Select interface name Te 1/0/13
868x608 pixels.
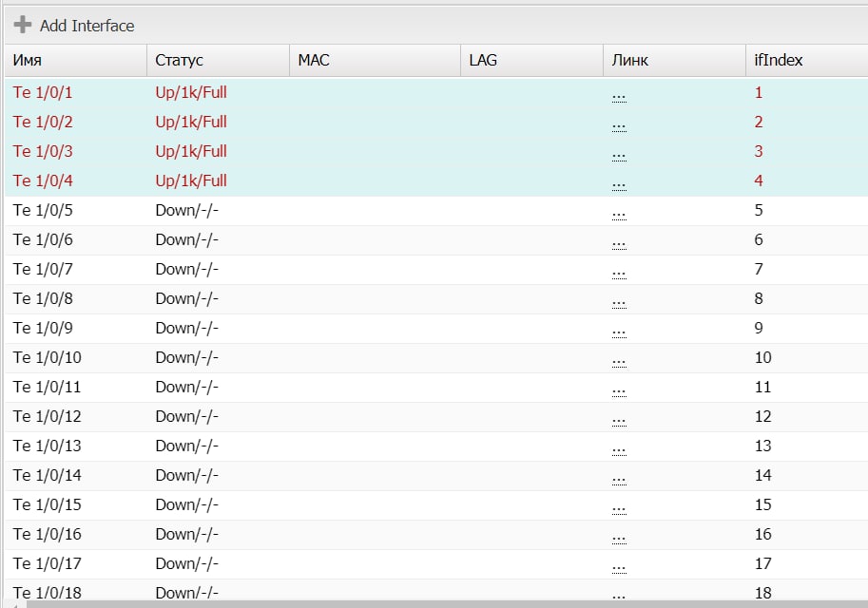(x=47, y=446)
